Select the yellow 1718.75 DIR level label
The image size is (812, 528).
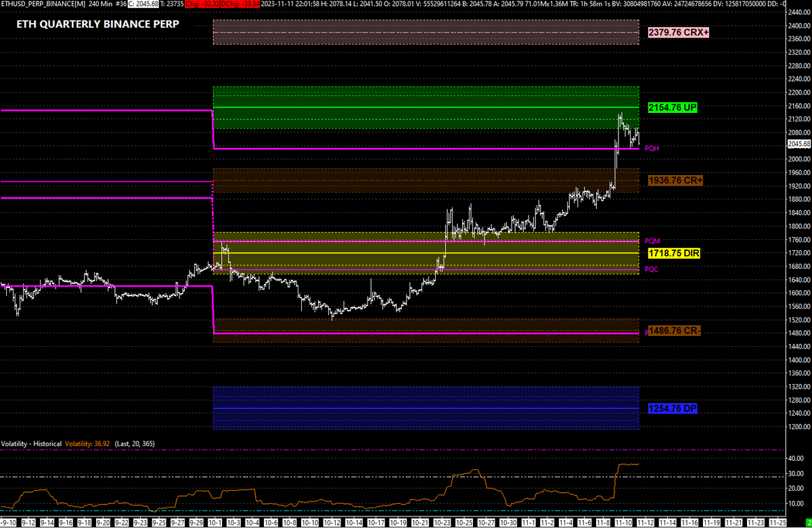point(674,254)
